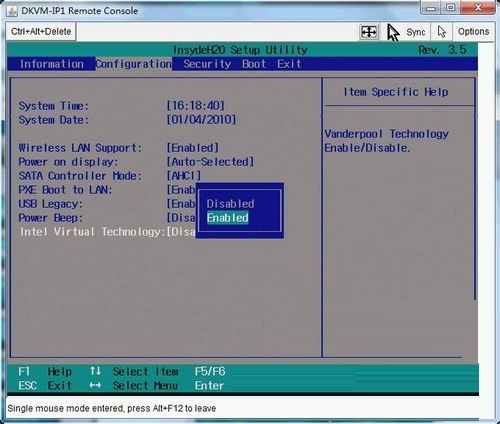The image size is (500, 424).
Task: Select Disabled in the popup list
Action: pyautogui.click(x=230, y=204)
